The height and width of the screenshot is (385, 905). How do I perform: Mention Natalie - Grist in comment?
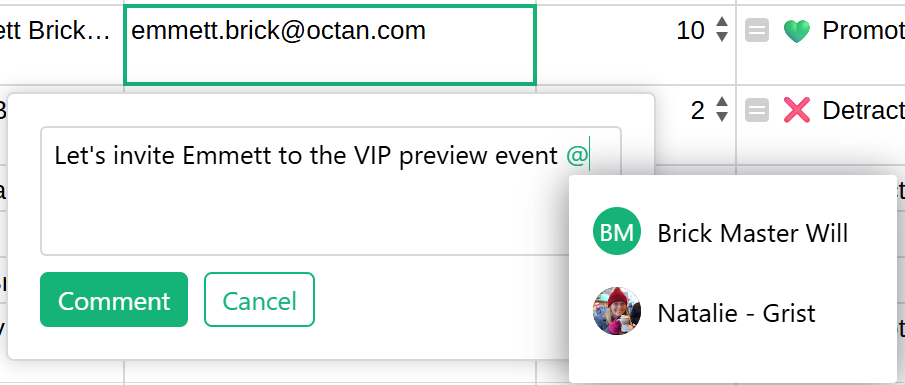point(733,312)
